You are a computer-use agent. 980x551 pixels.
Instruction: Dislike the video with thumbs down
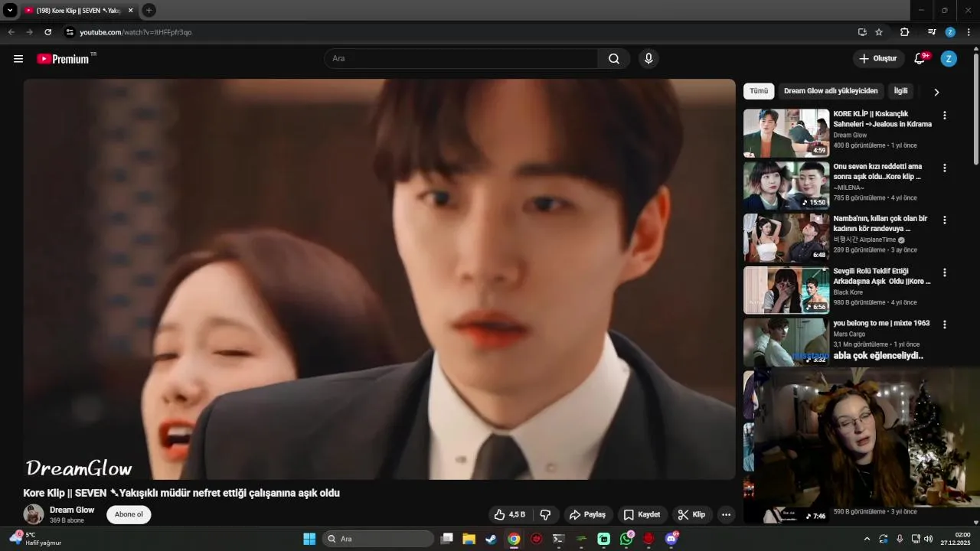pyautogui.click(x=546, y=514)
